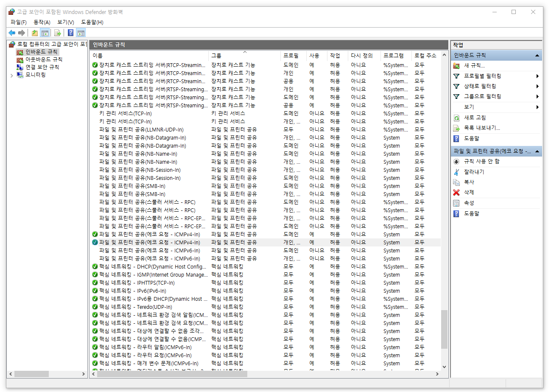The image size is (551, 392).
Task: Open the 보기(V) menu in the menu bar
Action: (x=66, y=22)
